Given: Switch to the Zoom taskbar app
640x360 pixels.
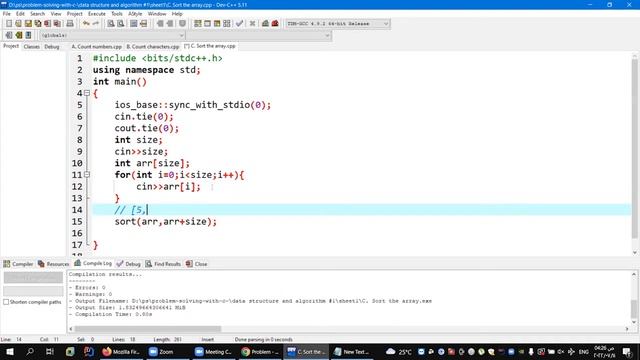Looking at the screenshot, I should [162, 351].
